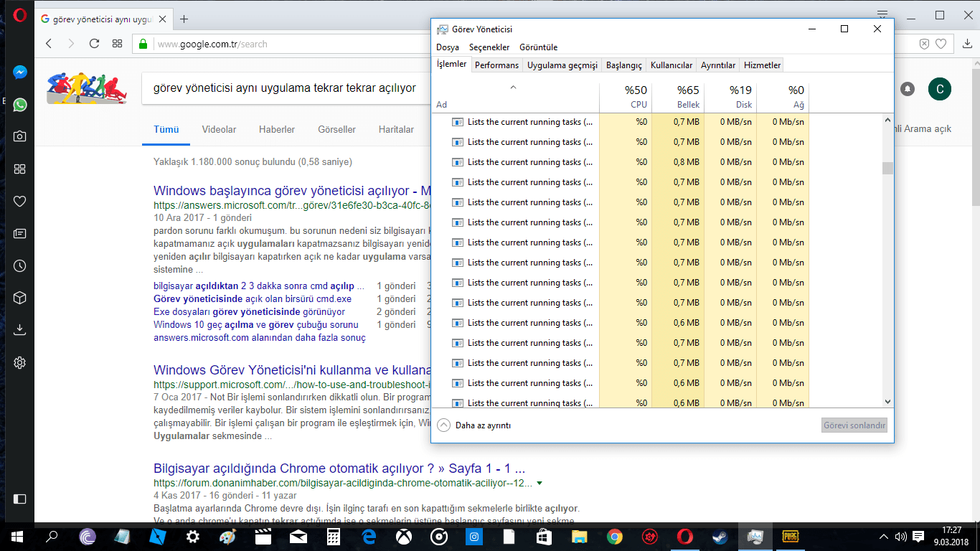
Task: Reload the Google search page
Action: [x=94, y=44]
